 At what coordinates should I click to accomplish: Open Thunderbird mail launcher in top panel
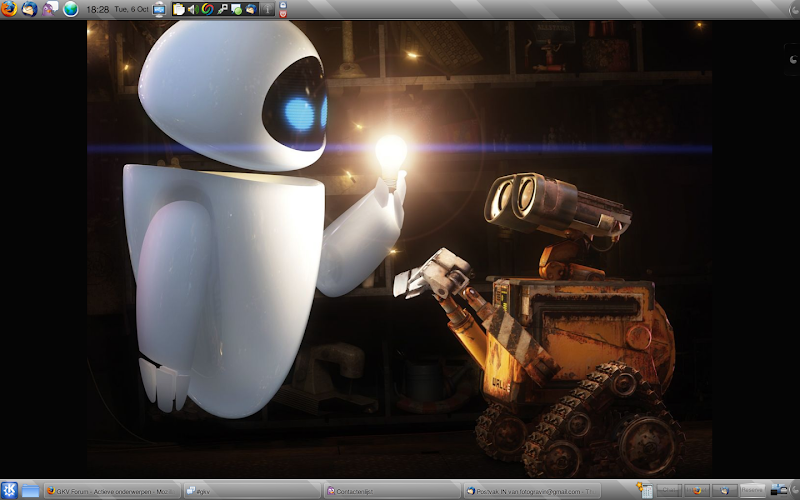[x=29, y=9]
